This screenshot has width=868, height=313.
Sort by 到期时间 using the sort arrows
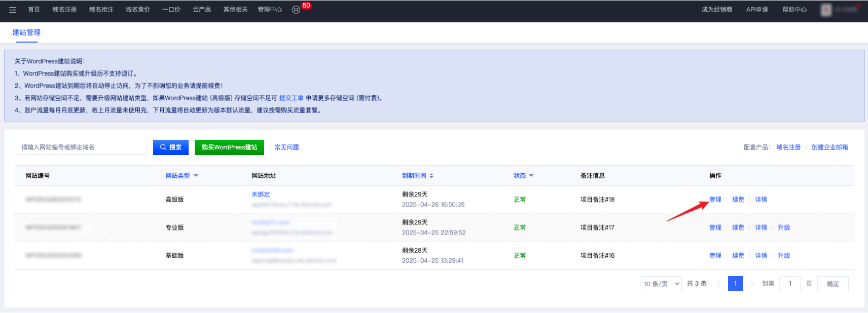point(431,176)
